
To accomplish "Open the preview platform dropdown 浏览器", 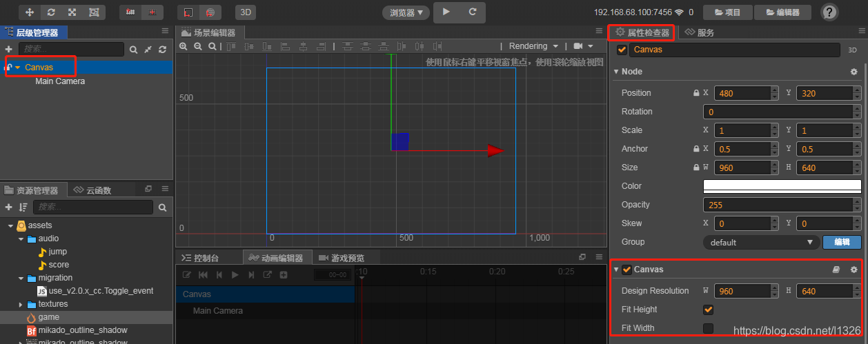I will [406, 12].
